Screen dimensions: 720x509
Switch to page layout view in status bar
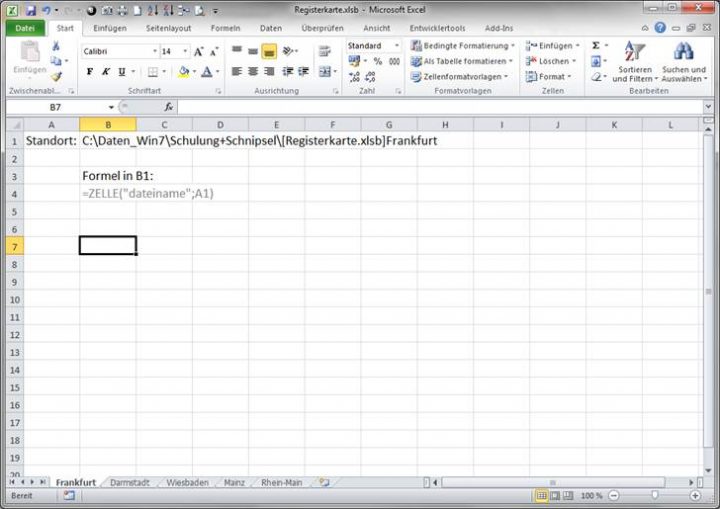coord(555,495)
